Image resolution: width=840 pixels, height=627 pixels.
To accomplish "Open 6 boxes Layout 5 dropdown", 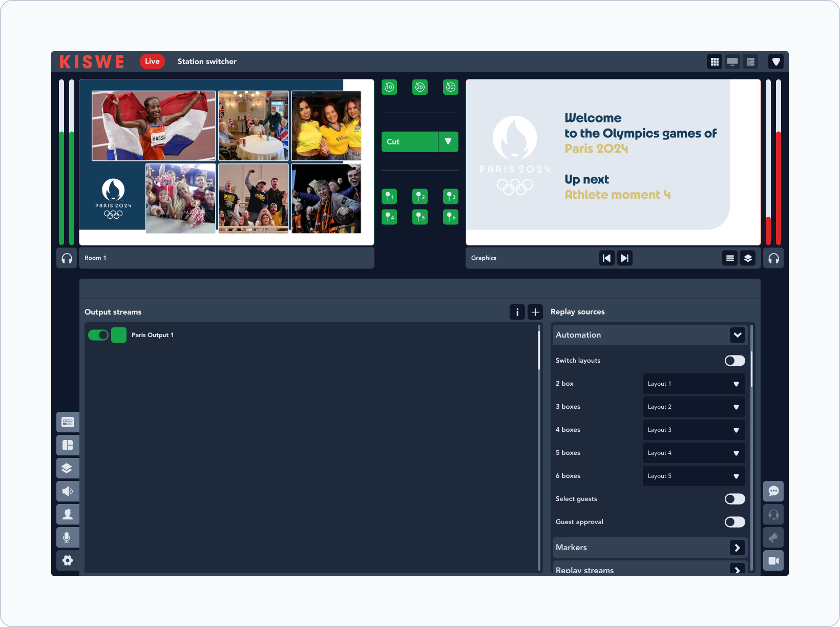I will pyautogui.click(x=694, y=476).
